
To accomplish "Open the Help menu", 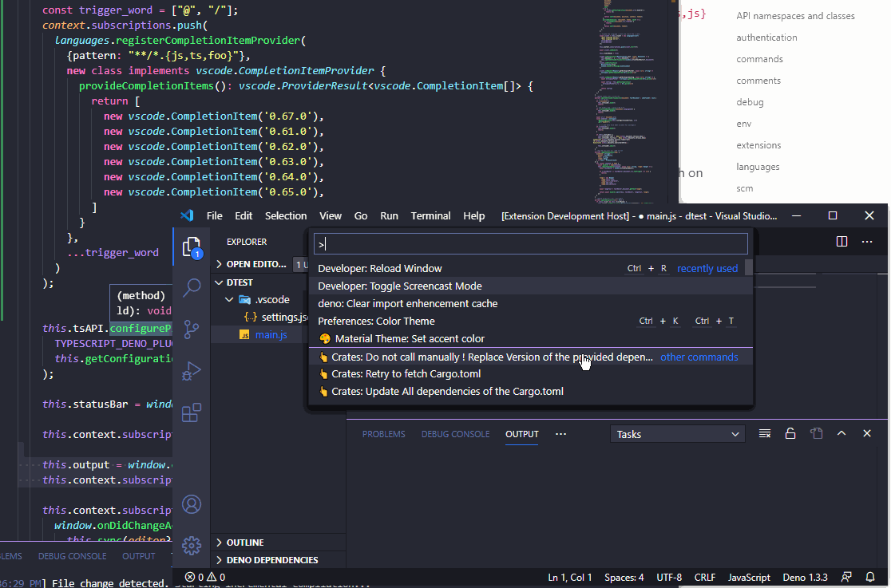I will [x=474, y=216].
